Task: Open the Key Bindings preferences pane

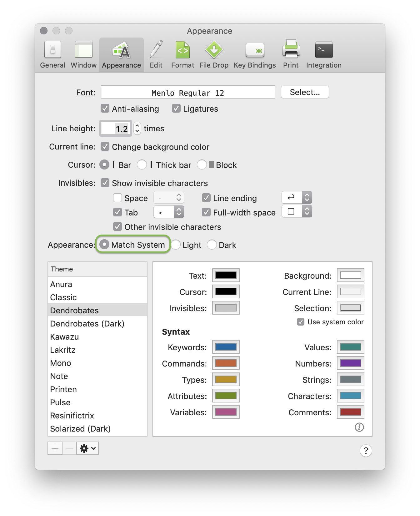Action: coord(255,55)
